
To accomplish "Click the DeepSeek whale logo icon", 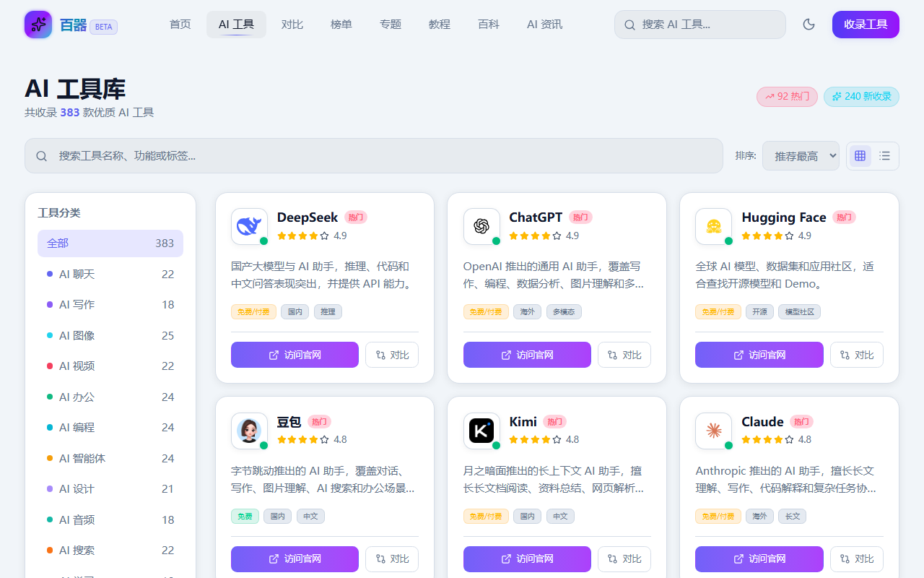I will pyautogui.click(x=249, y=226).
